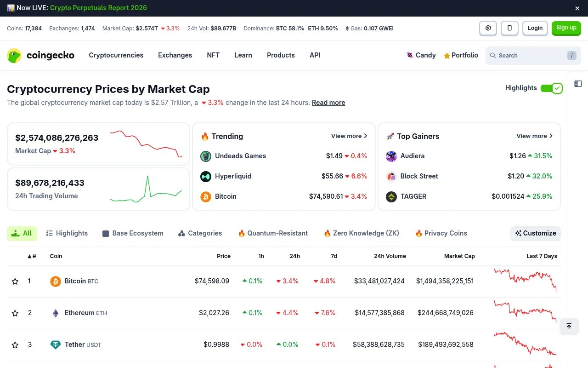Viewport: 588px width, 368px height.
Task: Open the Market Cap sparkline card
Action: [98, 144]
